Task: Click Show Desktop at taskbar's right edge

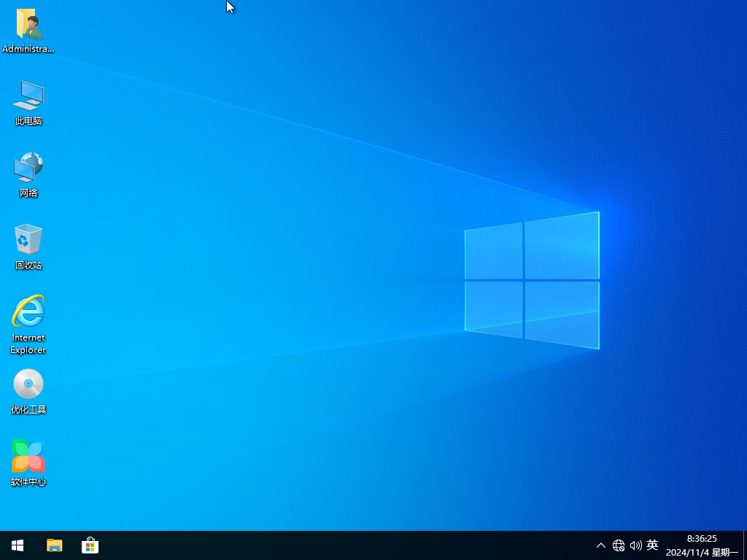Action: click(745, 545)
